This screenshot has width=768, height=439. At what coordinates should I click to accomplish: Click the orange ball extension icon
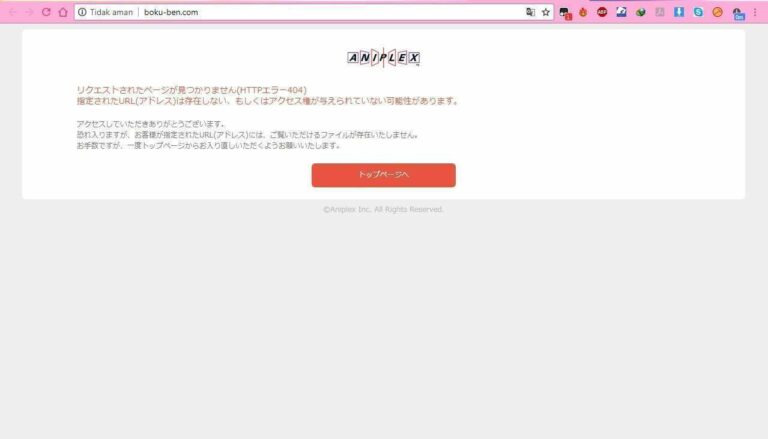click(717, 12)
